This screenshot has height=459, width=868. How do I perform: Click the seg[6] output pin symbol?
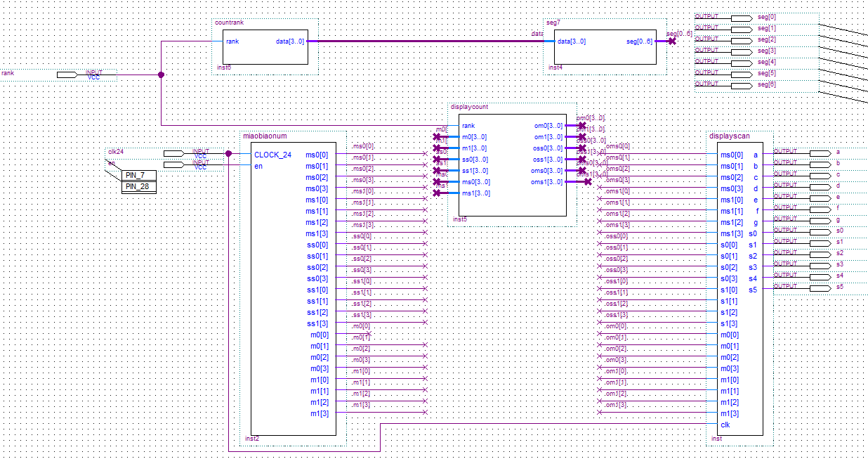741,86
